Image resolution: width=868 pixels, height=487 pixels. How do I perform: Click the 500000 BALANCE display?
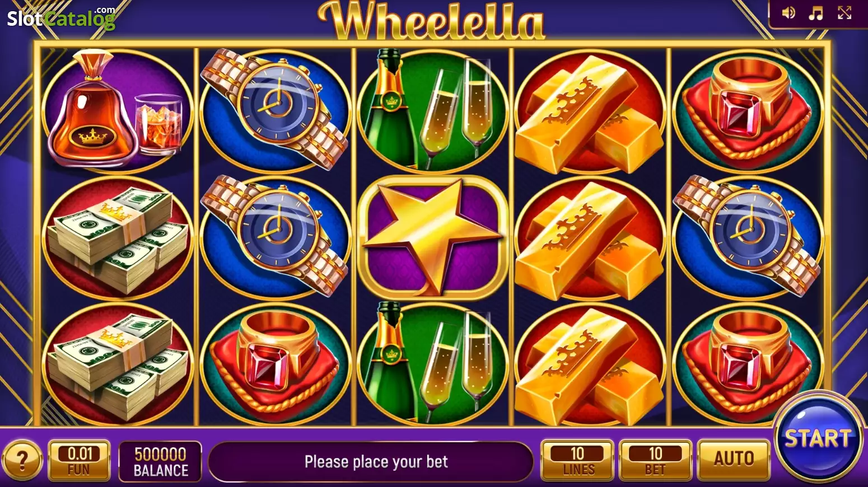[x=160, y=461]
